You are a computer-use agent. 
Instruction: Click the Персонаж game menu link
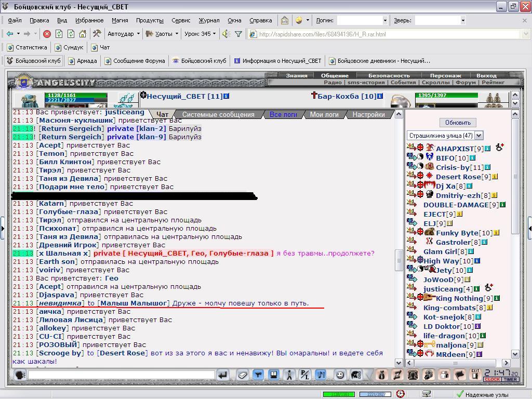445,75
